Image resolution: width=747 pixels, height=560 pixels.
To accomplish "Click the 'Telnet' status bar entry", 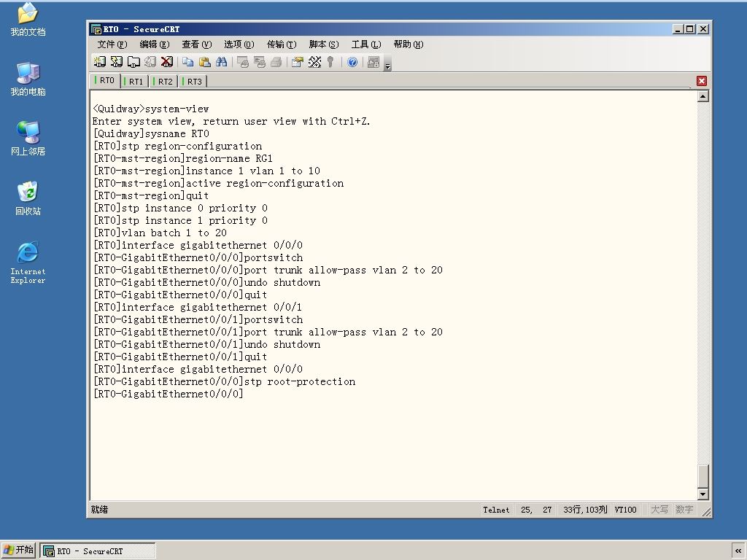I will click(496, 510).
